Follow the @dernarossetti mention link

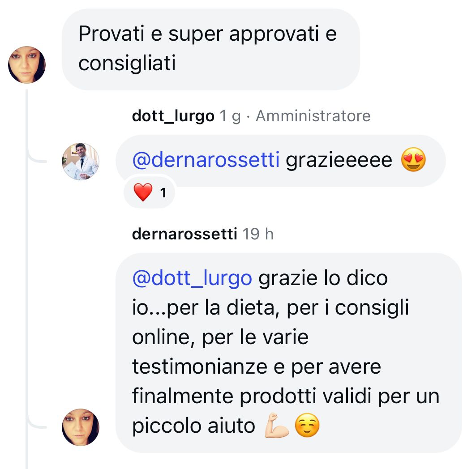pos(206,160)
